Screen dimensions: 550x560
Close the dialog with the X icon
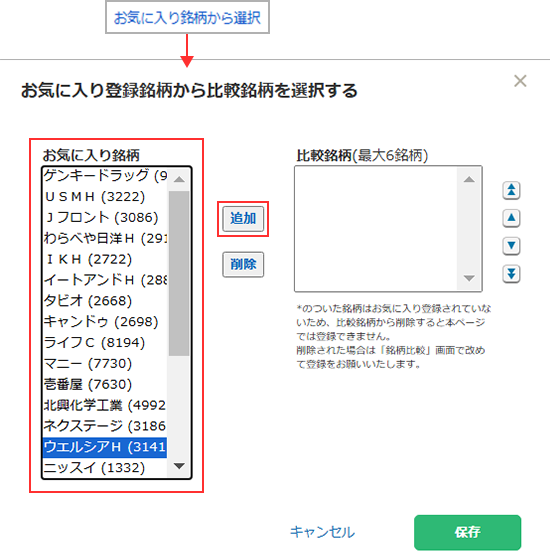520,81
